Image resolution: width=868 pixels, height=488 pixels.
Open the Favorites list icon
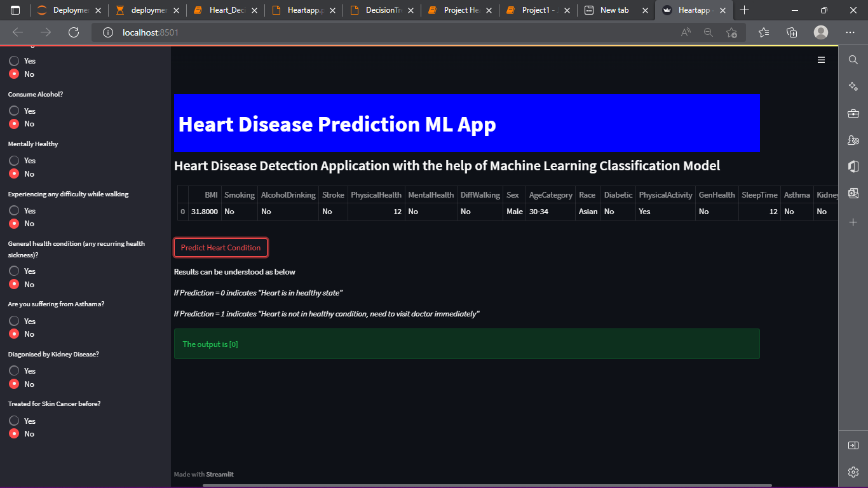[764, 32]
